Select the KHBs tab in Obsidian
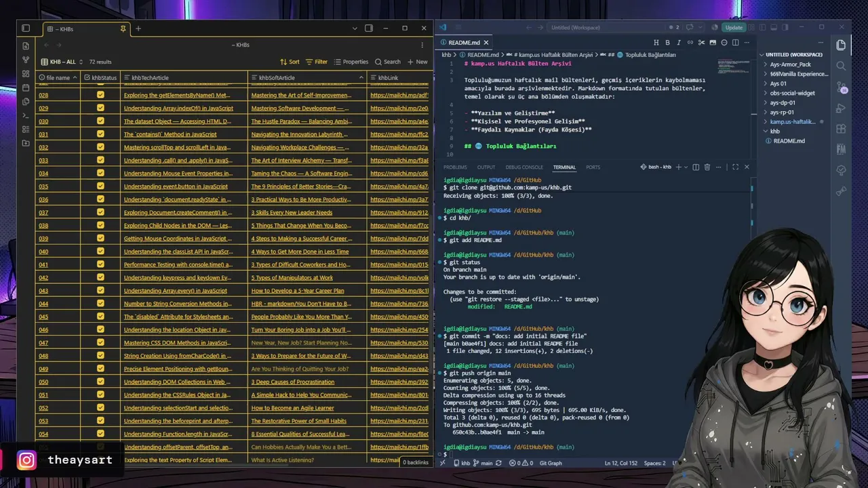This screenshot has width=868, height=488. tap(85, 28)
